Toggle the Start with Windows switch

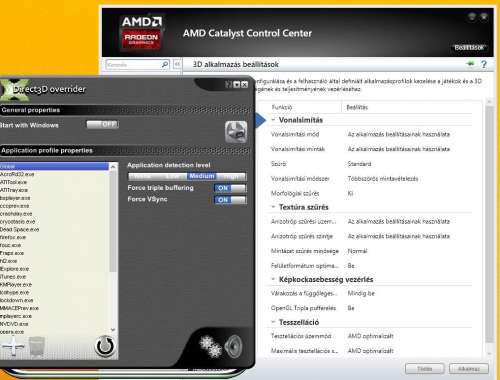coord(102,124)
